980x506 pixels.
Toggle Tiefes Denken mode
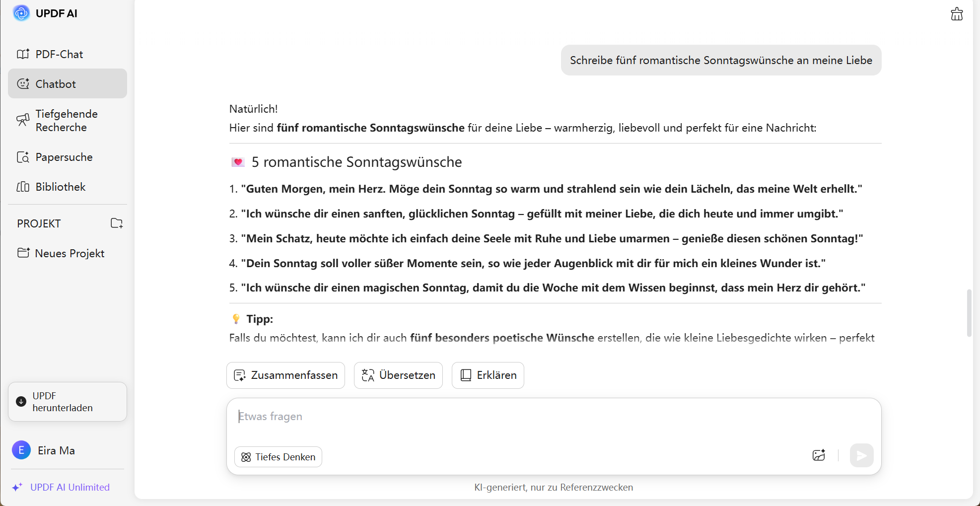coord(278,456)
